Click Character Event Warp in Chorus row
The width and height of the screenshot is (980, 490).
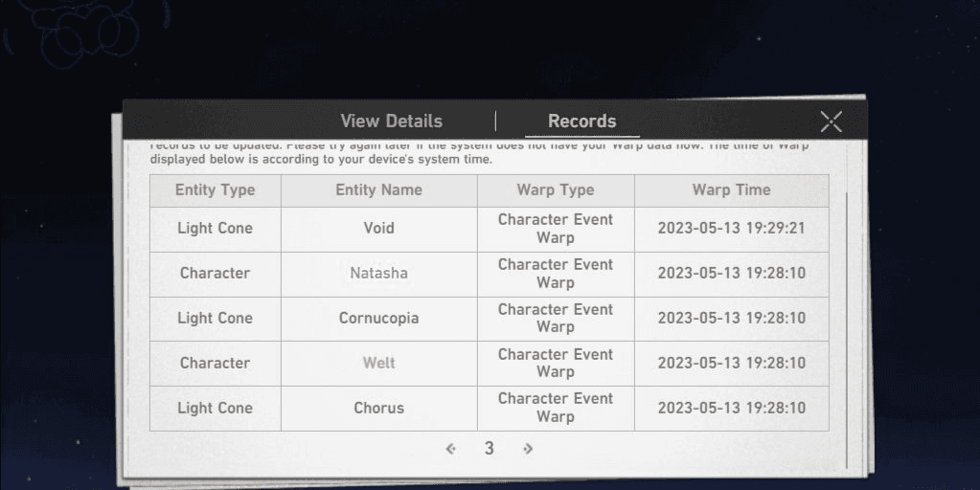(556, 409)
